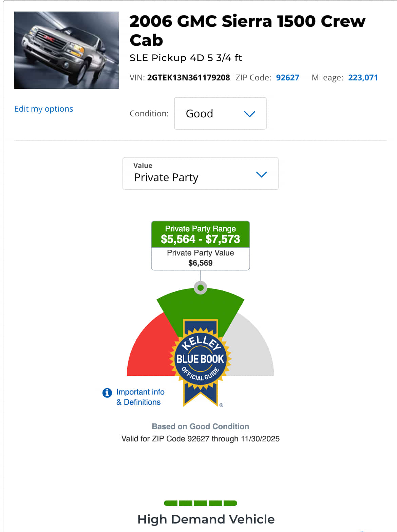The image size is (397, 532).
Task: Click the green marker dot atop the gauge
Action: pyautogui.click(x=201, y=288)
